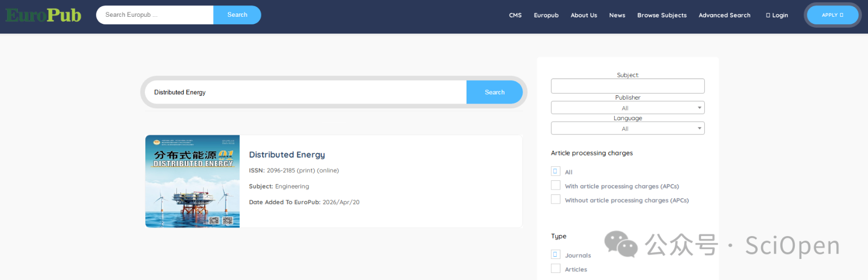Click the header Search button
Image resolution: width=868 pixels, height=280 pixels.
[x=237, y=15]
